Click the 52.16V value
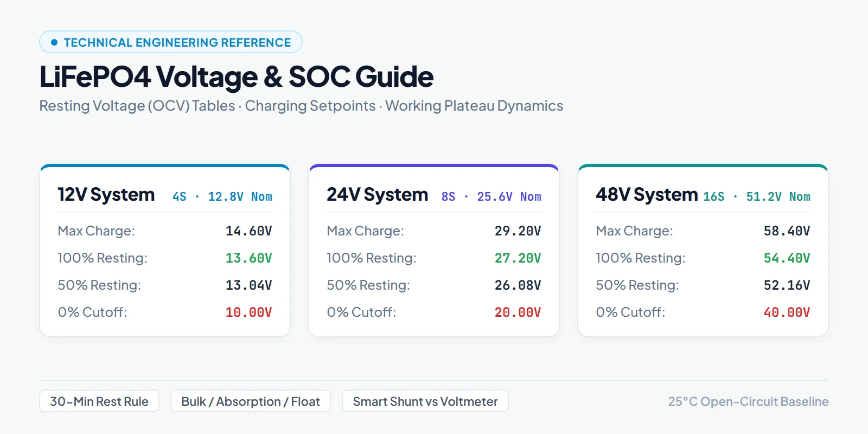The image size is (868, 434). click(787, 285)
